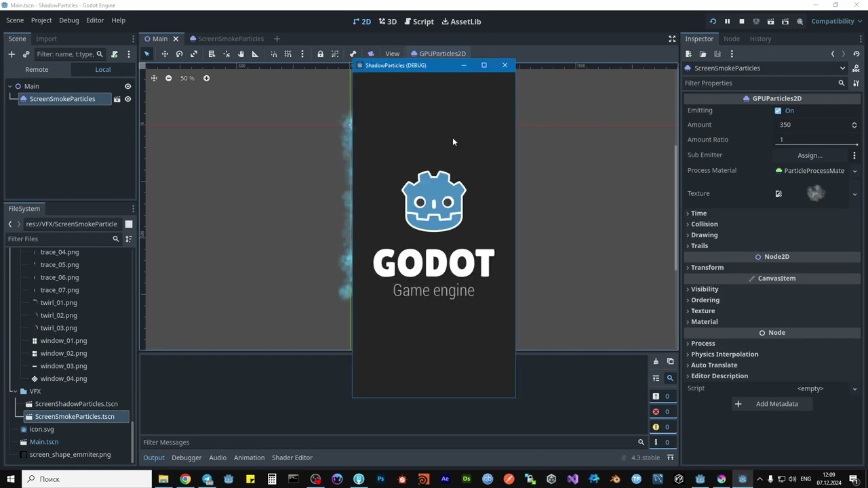Instantiate a child scene via link icon

click(x=26, y=54)
